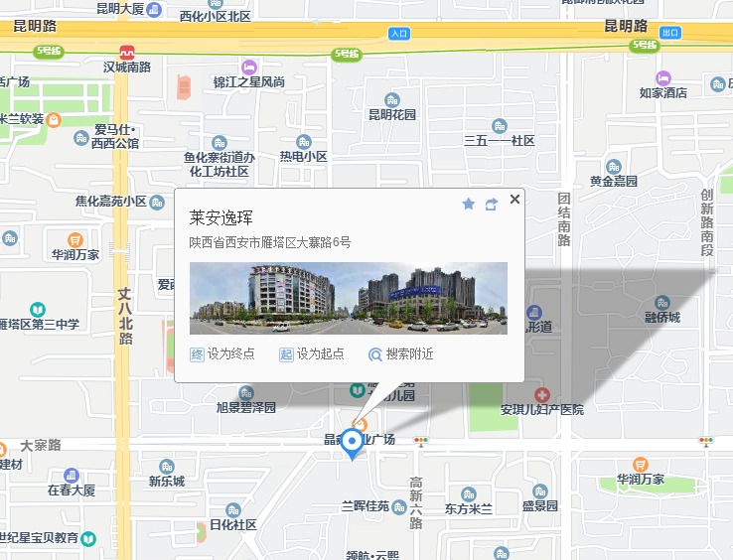733x560 pixels.
Task: Click the 东方米兰 residential icon
Action: (469, 494)
